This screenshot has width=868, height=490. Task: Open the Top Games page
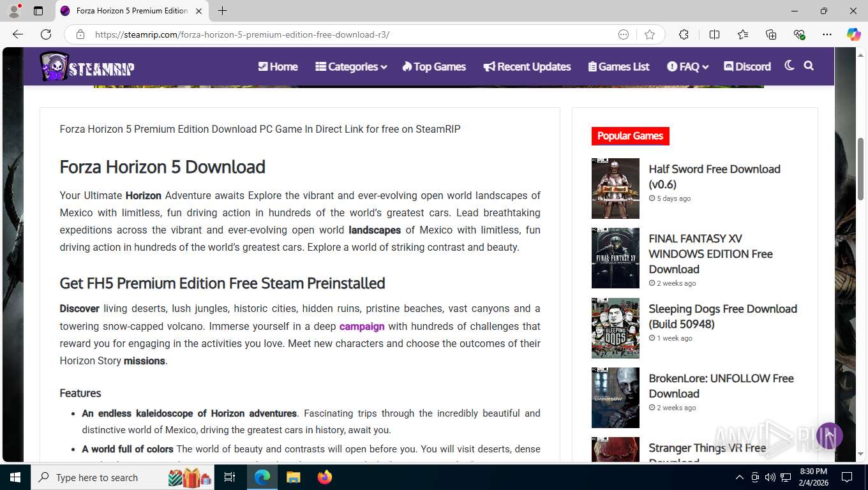point(434,66)
